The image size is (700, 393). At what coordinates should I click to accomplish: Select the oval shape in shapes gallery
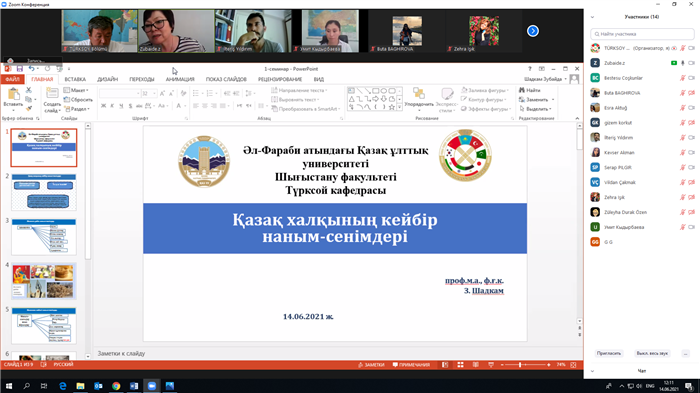click(383, 91)
